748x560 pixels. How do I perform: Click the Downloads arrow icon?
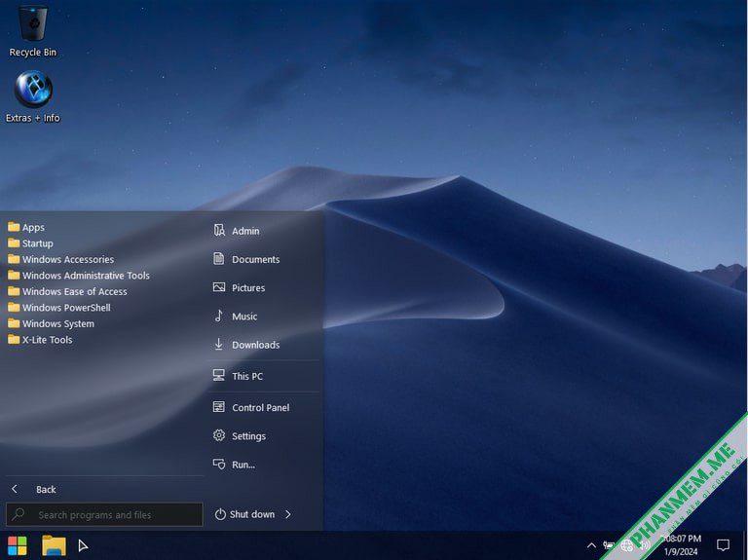click(x=219, y=344)
